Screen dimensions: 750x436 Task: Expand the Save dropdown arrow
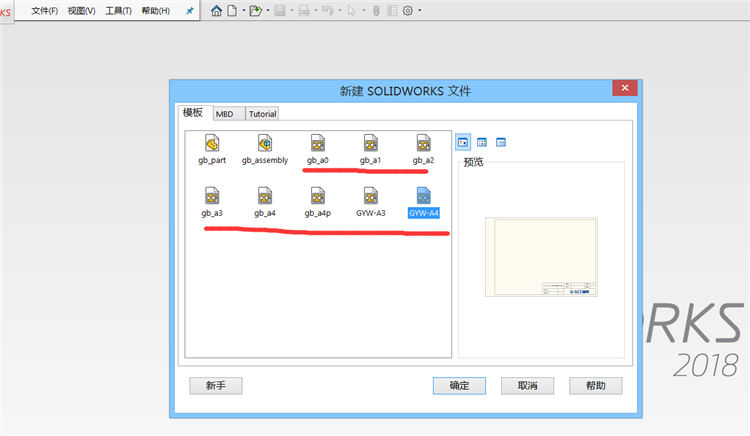292,11
